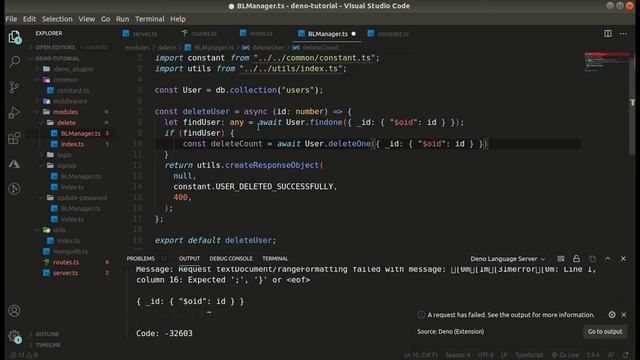The height and width of the screenshot is (360, 640).
Task: Open constant.ts under common folder
Action: [x=73, y=91]
